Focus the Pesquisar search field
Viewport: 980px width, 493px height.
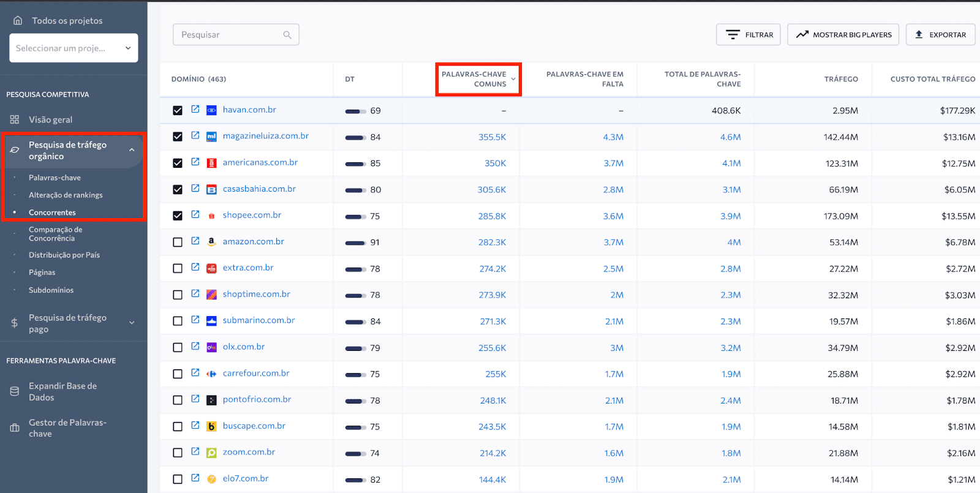(x=236, y=35)
